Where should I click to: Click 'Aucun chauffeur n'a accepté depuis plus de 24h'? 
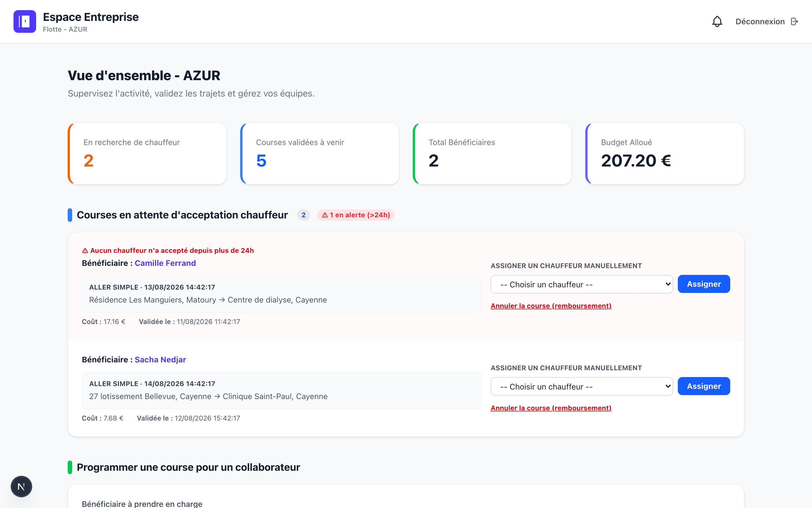point(172,251)
